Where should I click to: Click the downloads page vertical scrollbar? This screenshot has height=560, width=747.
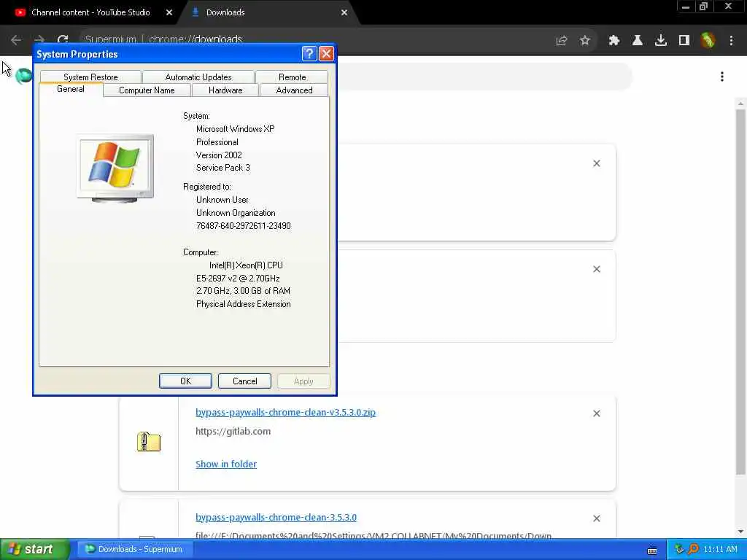point(740,292)
